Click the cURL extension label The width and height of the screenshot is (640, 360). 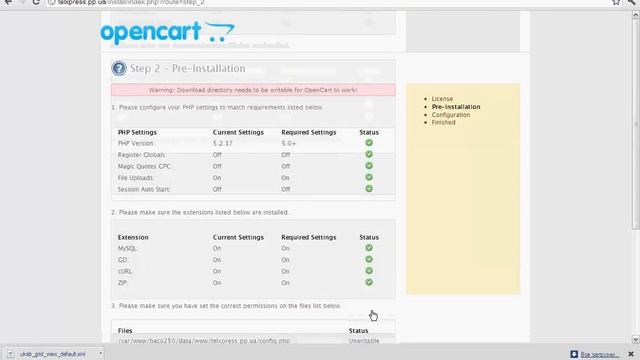click(125, 271)
